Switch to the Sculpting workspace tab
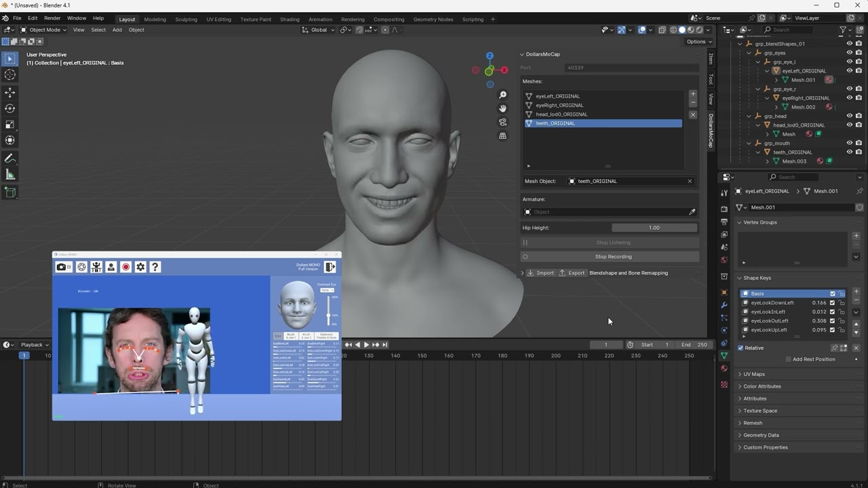 [186, 19]
